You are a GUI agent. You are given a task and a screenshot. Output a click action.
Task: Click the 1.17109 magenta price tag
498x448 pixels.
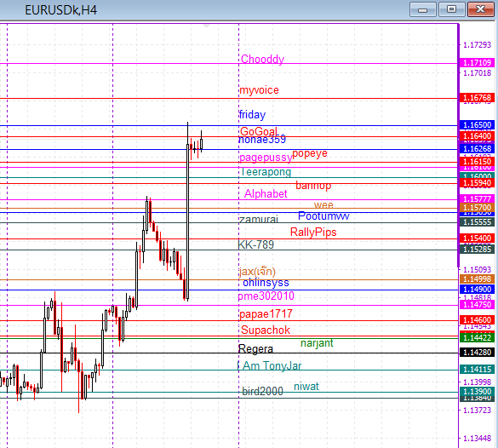(x=477, y=63)
